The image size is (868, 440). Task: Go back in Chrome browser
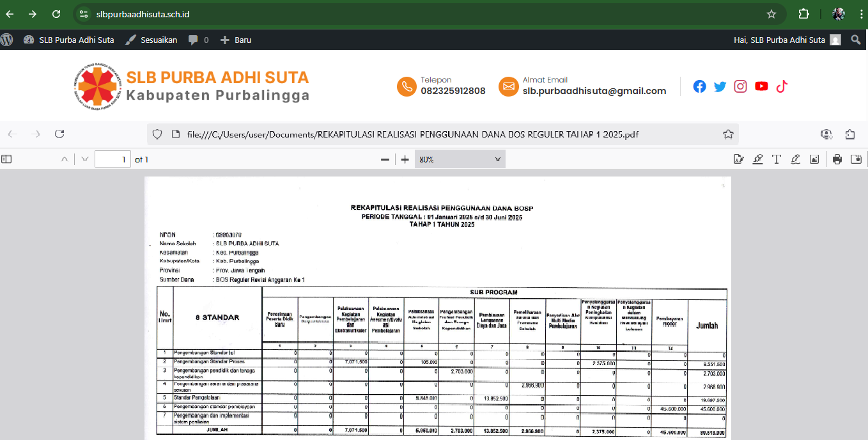click(10, 14)
